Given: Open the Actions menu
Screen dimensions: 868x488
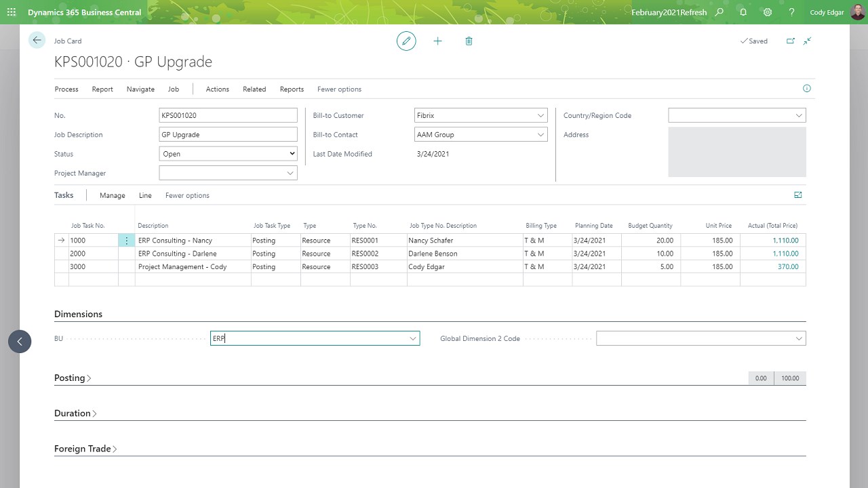Looking at the screenshot, I should (x=218, y=89).
